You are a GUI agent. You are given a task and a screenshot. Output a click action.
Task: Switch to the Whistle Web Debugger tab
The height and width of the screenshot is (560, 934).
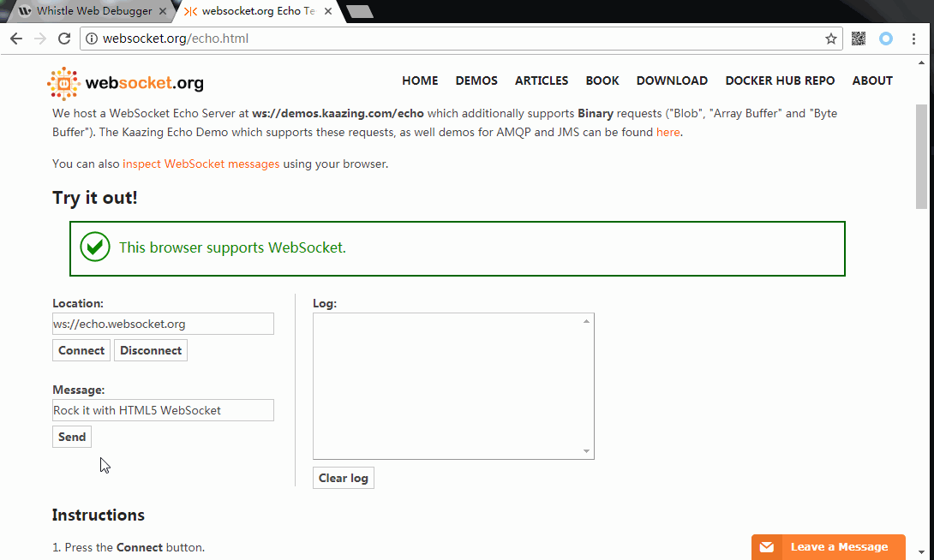point(94,11)
